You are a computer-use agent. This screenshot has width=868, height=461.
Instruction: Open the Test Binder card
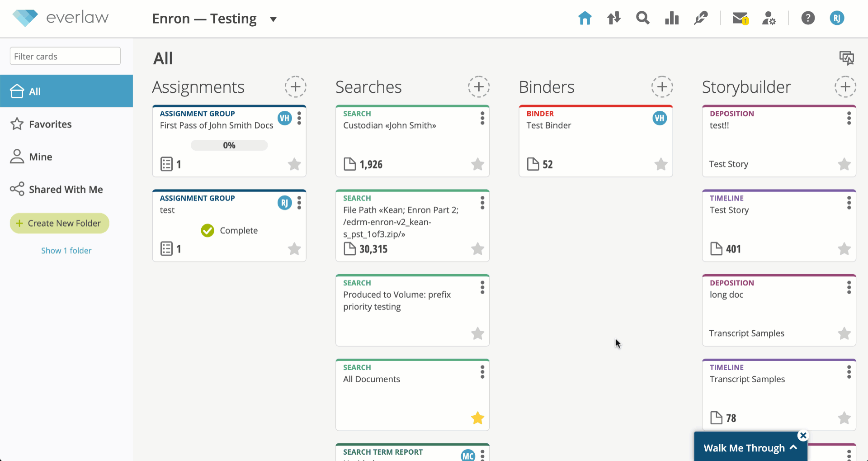[596, 141]
